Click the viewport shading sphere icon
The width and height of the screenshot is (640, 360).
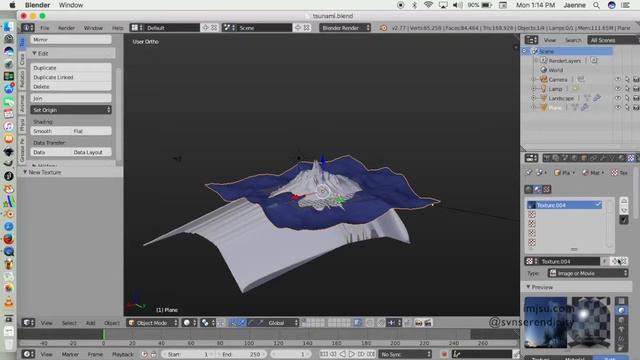[189, 323]
